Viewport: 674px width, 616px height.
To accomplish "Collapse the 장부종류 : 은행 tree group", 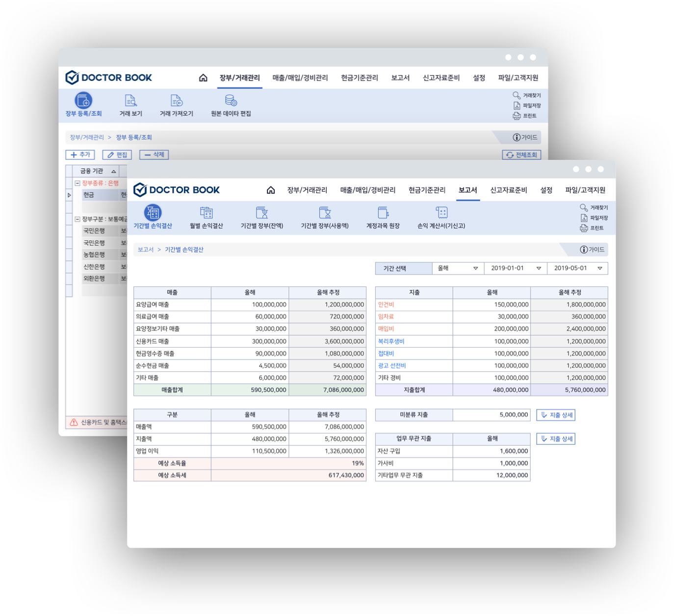I will tap(78, 183).
